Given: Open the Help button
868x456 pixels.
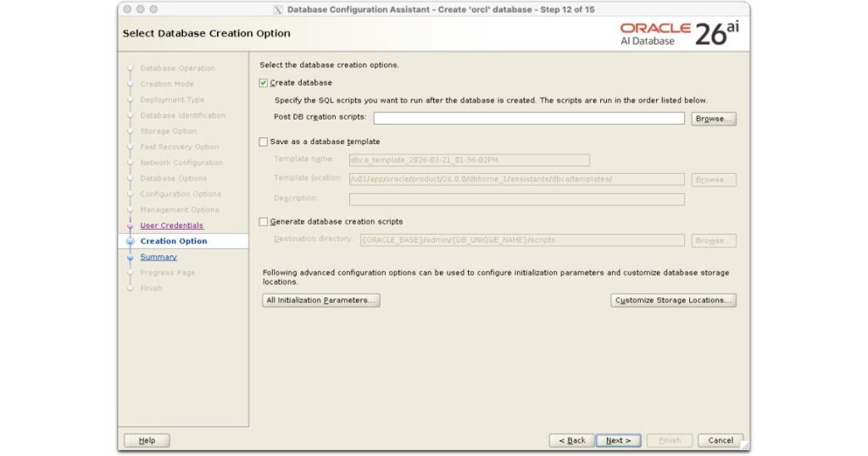Looking at the screenshot, I should coord(147,441).
